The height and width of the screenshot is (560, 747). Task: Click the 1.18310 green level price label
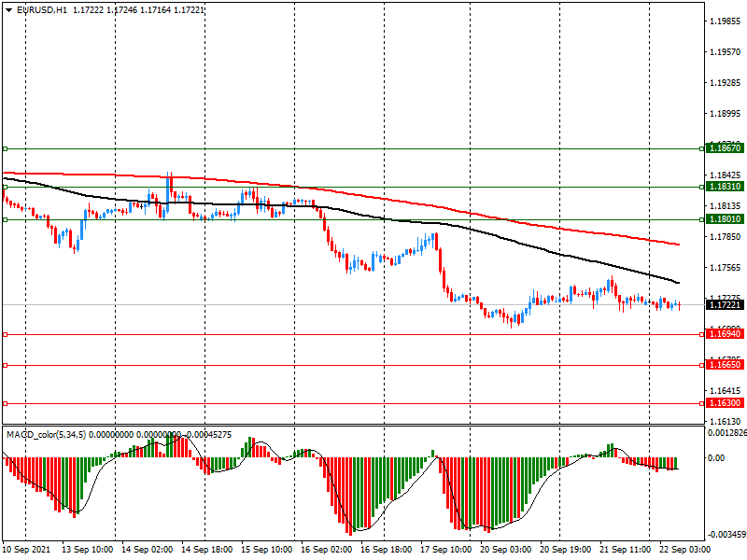pos(725,187)
